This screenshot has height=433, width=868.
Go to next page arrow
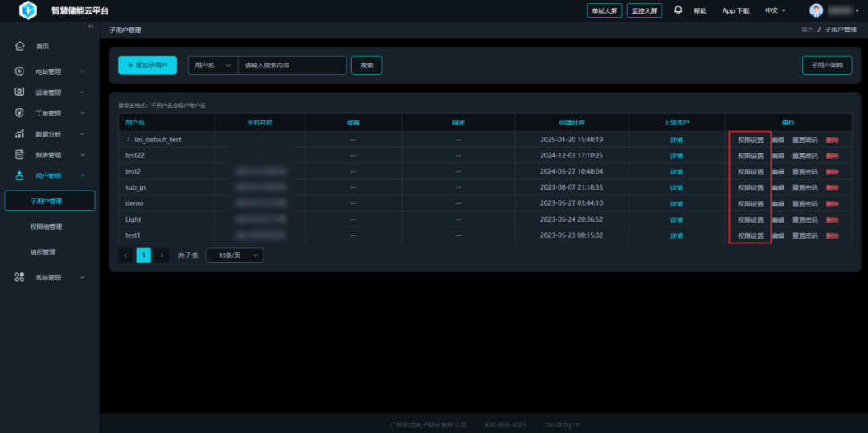pos(162,255)
